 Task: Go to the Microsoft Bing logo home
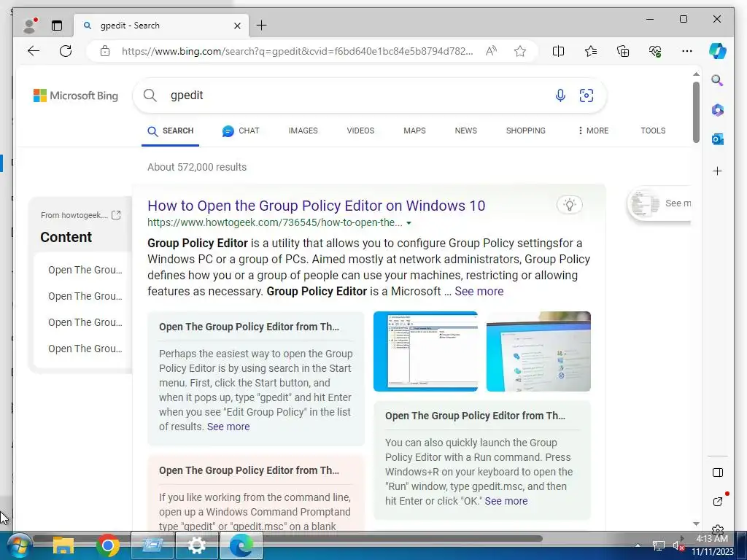click(76, 96)
